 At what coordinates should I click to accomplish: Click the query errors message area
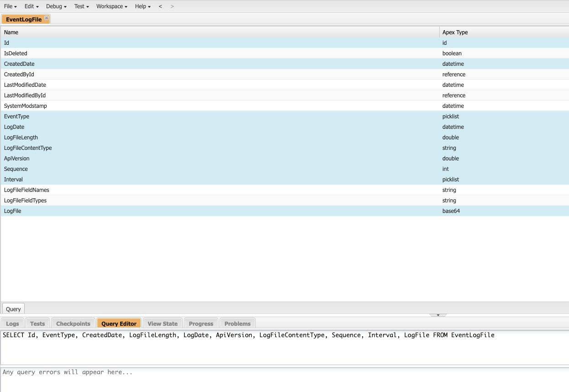(284, 380)
